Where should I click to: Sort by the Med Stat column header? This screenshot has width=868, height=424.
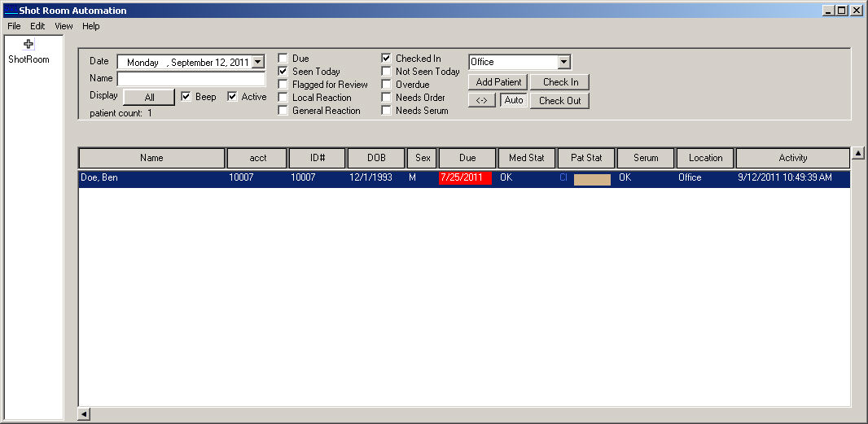pyautogui.click(x=527, y=158)
